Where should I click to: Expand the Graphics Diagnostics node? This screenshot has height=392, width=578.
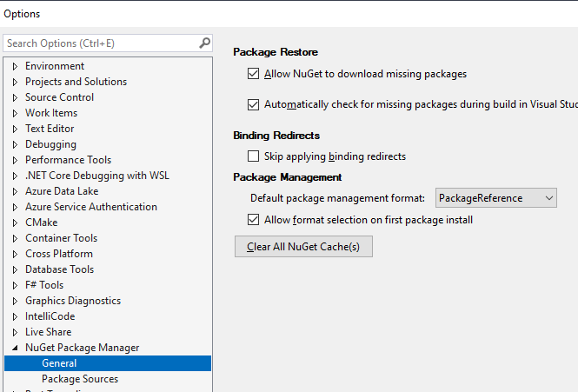click(15, 301)
